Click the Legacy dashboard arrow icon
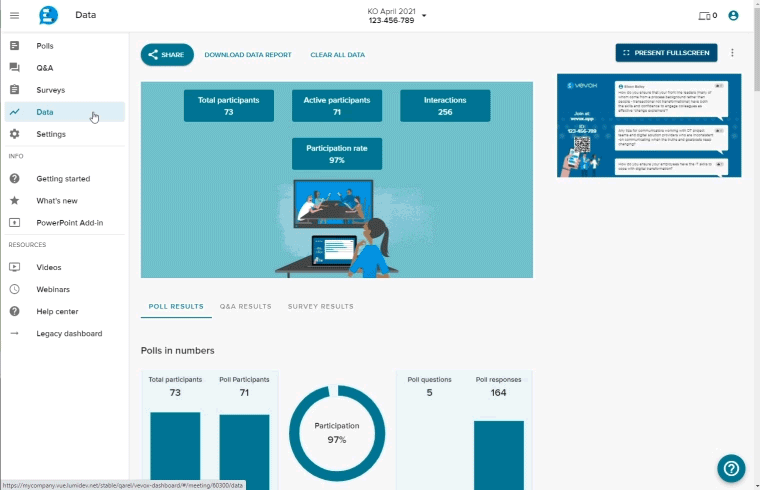Screen dimensions: 760x490 coord(15,333)
